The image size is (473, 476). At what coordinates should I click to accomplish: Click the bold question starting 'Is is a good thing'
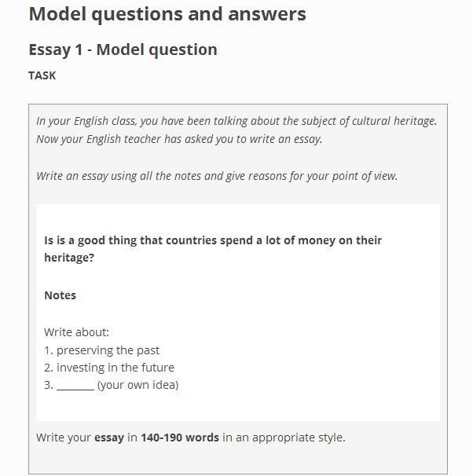click(213, 240)
